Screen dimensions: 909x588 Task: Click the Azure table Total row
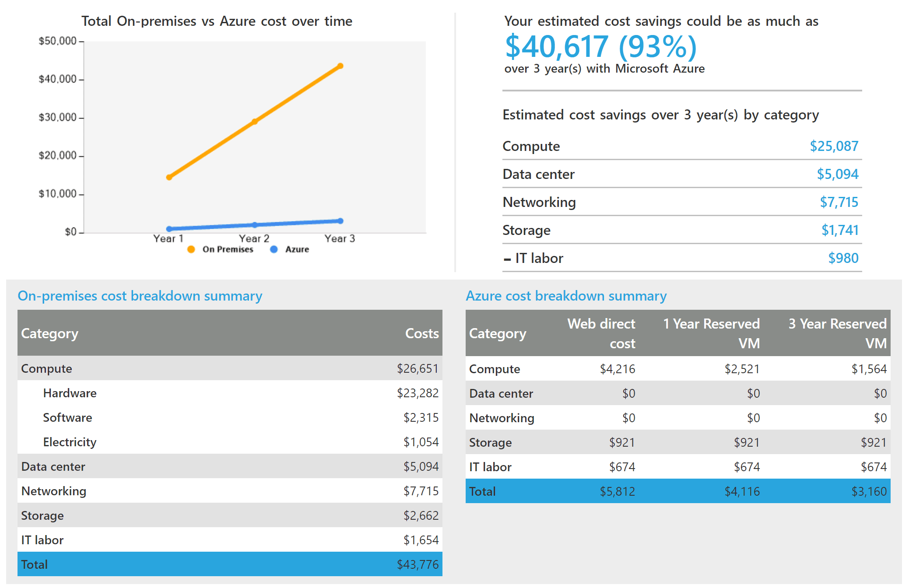point(677,491)
